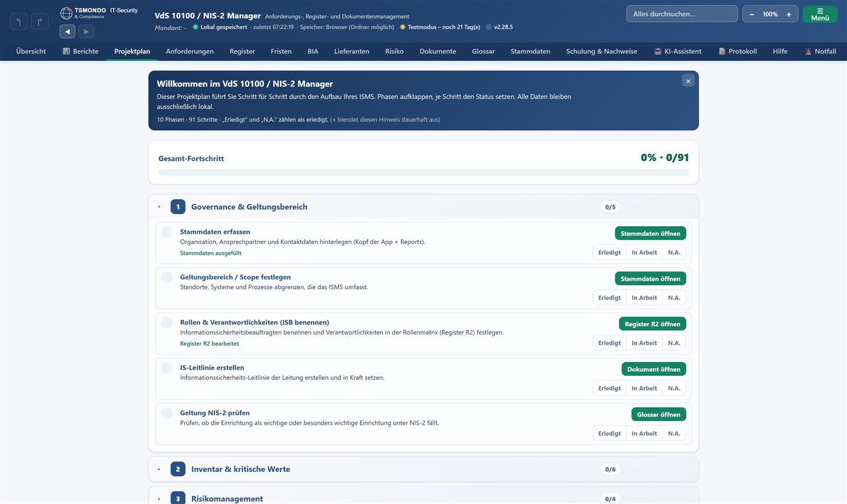Open the Notfall emergency tab
The height and width of the screenshot is (504, 847).
(x=820, y=51)
